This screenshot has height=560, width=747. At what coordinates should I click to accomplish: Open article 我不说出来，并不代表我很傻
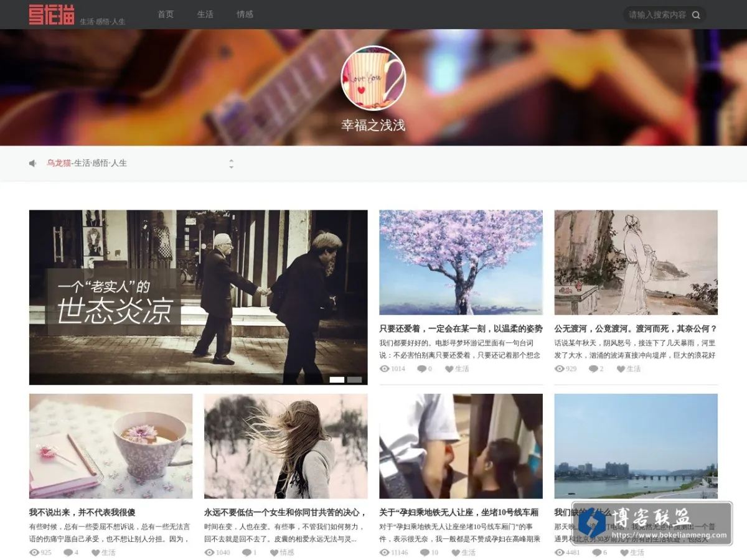click(82, 513)
